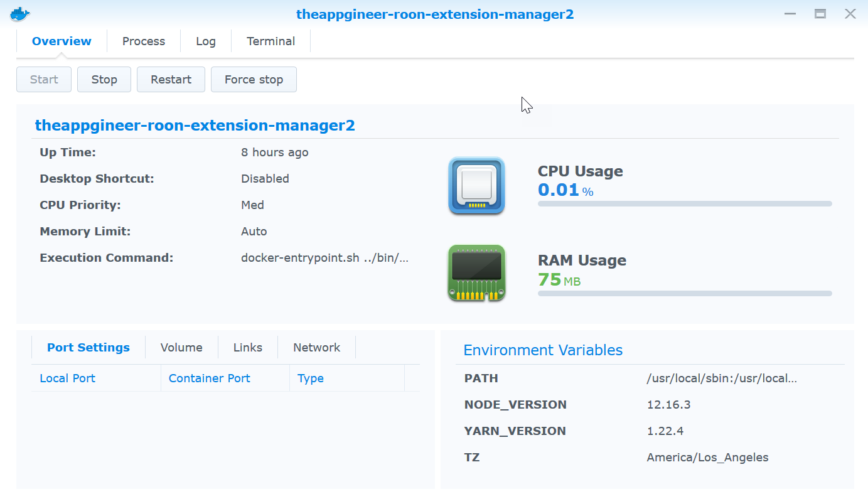
Task: Click the CPU Usage progress bar
Action: point(684,204)
